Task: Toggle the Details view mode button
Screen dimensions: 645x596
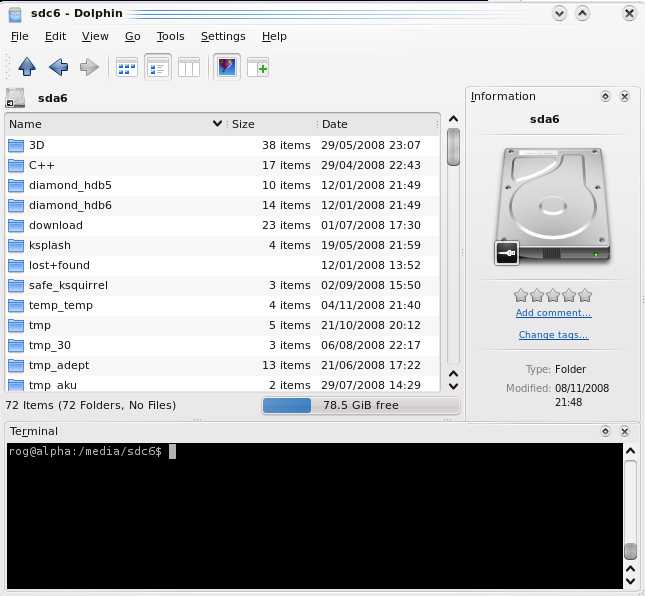Action: click(158, 67)
